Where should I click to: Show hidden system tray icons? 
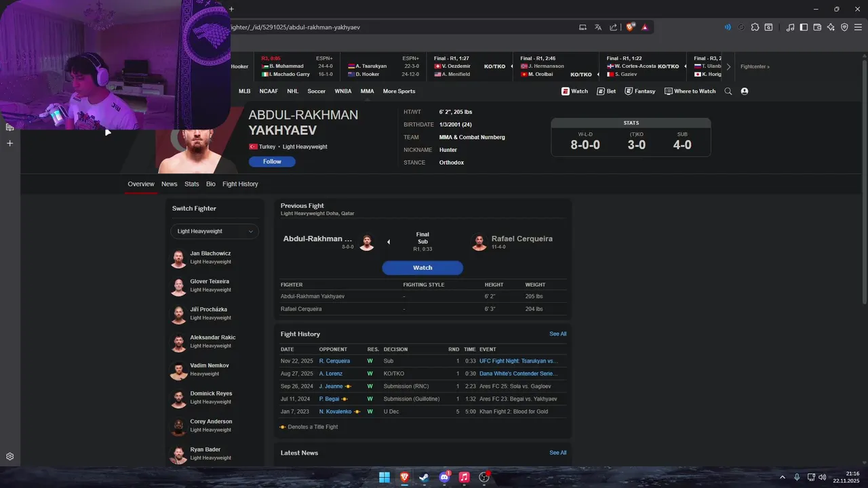pos(782,477)
